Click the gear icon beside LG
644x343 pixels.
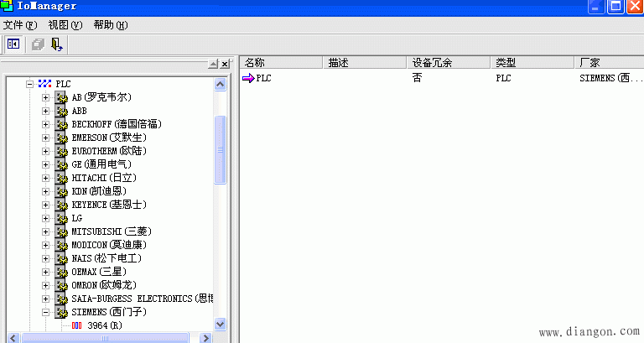[x=61, y=218]
